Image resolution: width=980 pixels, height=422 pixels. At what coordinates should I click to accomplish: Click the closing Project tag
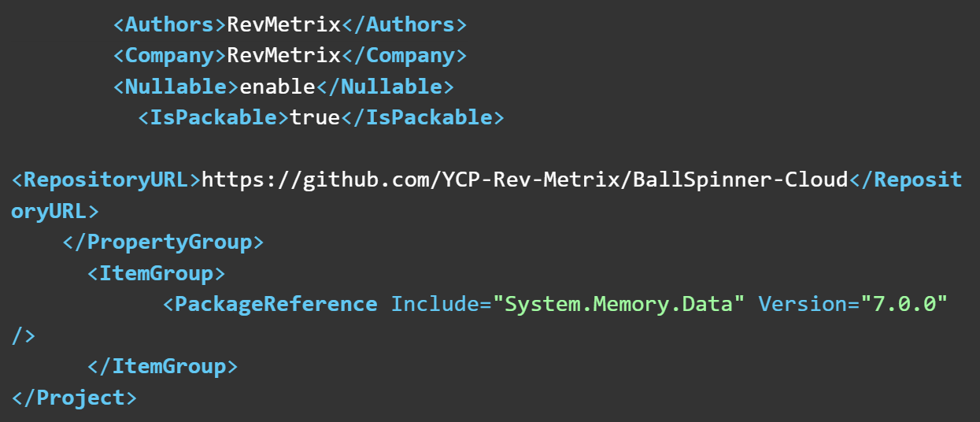click(74, 398)
